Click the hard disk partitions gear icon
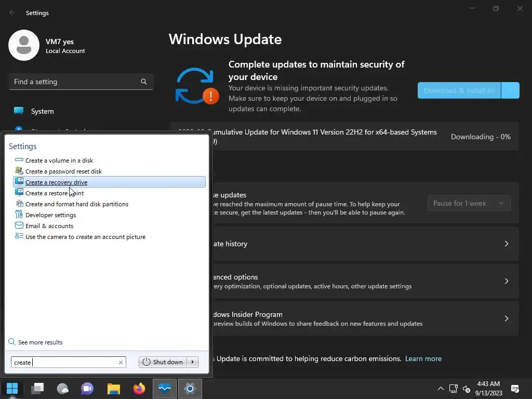Image resolution: width=532 pixels, height=399 pixels. 19,204
